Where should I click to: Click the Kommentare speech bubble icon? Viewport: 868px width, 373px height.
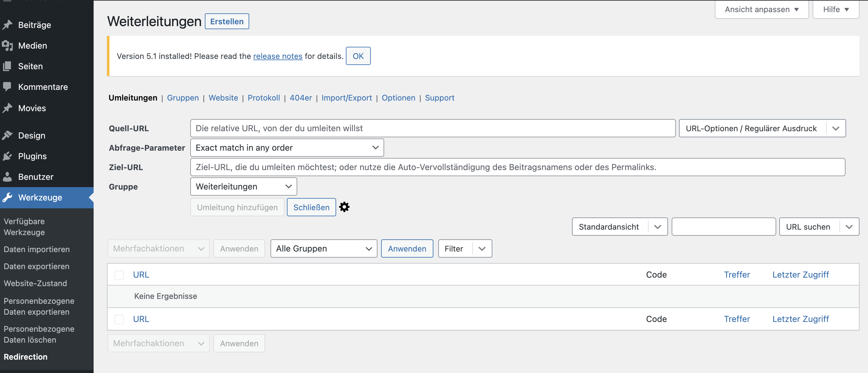pos(7,87)
